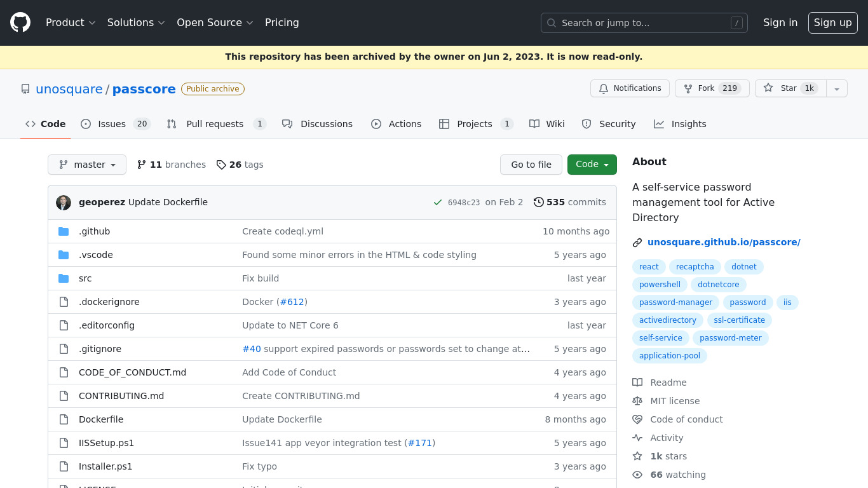Image resolution: width=868 pixels, height=488 pixels.
Task: Open commit hash 6948c23
Action: (464, 203)
